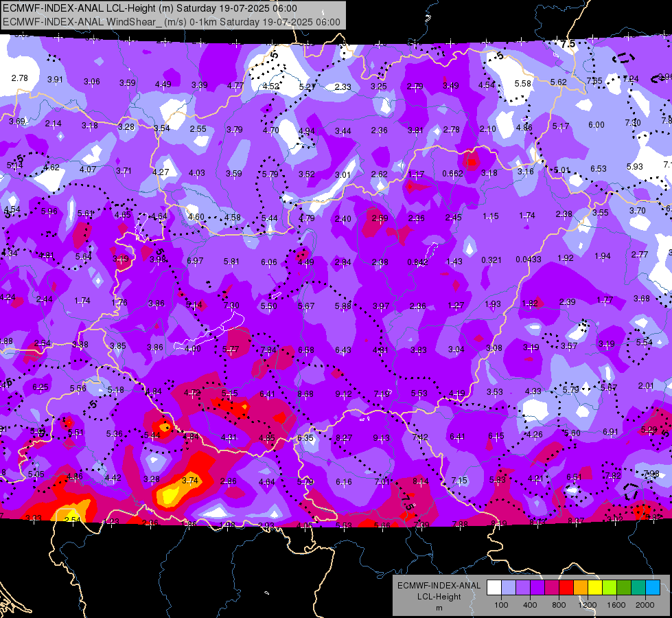The width and height of the screenshot is (672, 618).
Task: Click the legend tick label '400'
Action: pyautogui.click(x=530, y=605)
